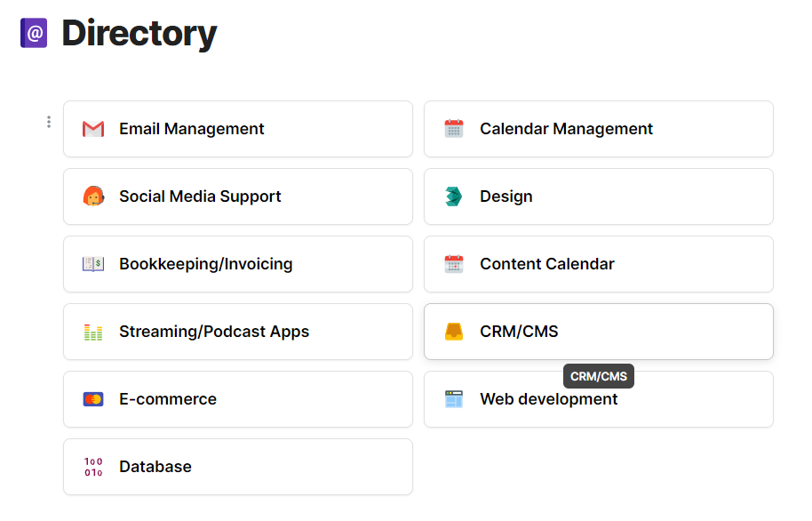Open the Calendar Management page
Viewport: 812px width, 521px height.
point(566,129)
